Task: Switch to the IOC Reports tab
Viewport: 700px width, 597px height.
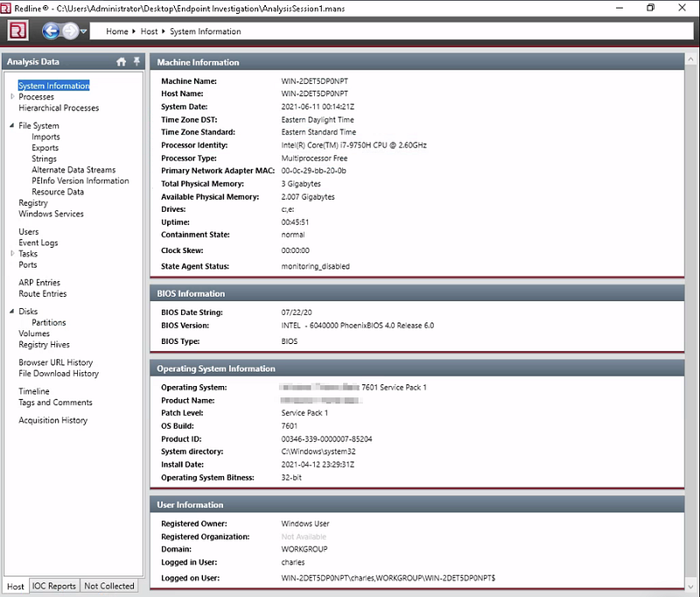Action: point(54,586)
